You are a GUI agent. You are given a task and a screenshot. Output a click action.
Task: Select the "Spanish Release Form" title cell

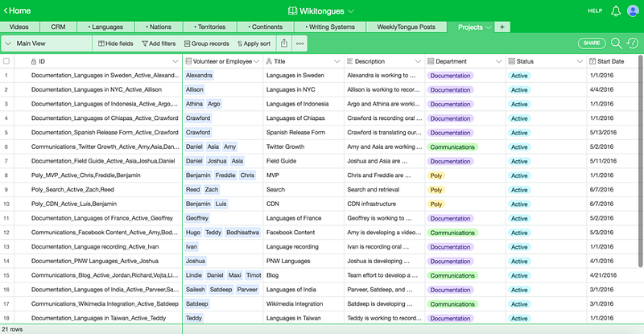(303, 132)
